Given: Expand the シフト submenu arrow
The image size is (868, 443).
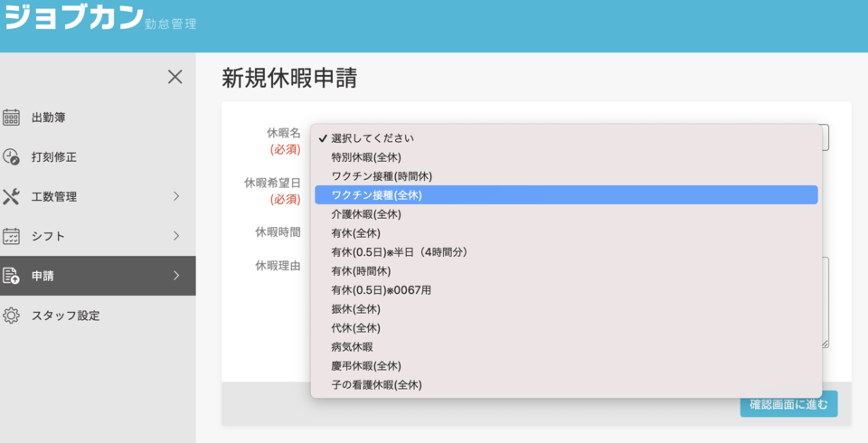Looking at the screenshot, I should (176, 236).
